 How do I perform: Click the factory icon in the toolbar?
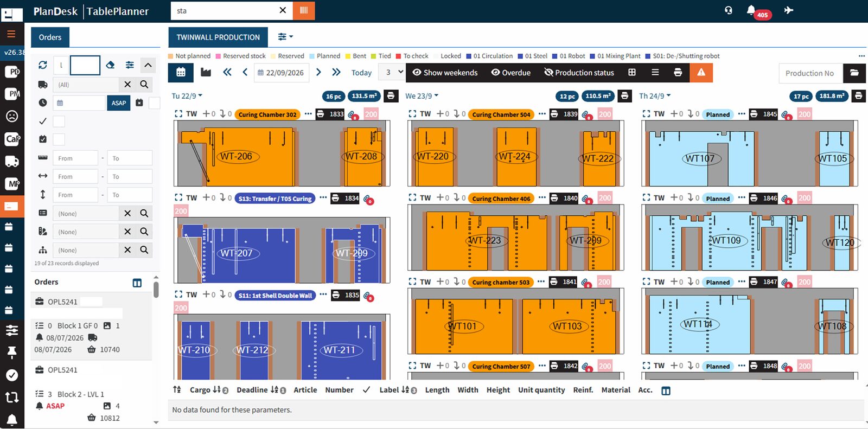coord(206,72)
